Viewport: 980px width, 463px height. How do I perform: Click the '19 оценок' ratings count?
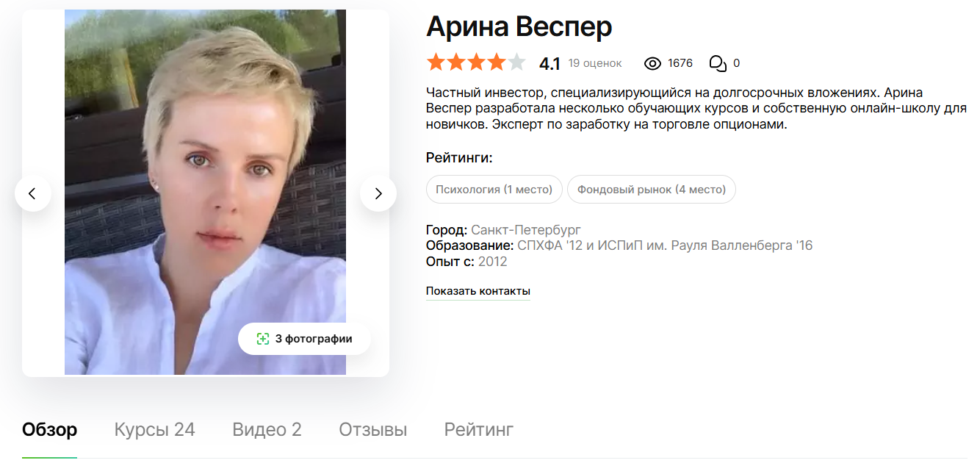(595, 63)
